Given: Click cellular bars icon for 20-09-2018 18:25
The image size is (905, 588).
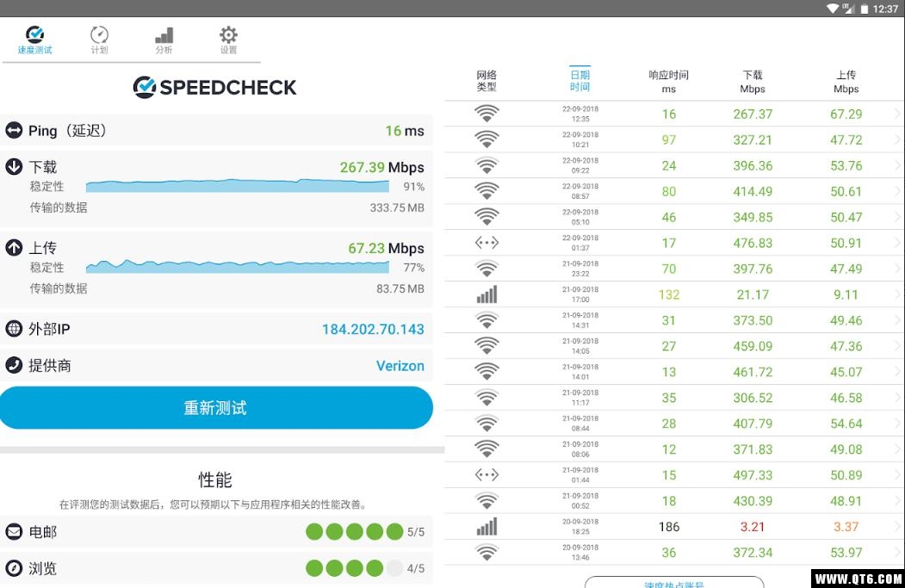Looking at the screenshot, I should click(x=487, y=527).
